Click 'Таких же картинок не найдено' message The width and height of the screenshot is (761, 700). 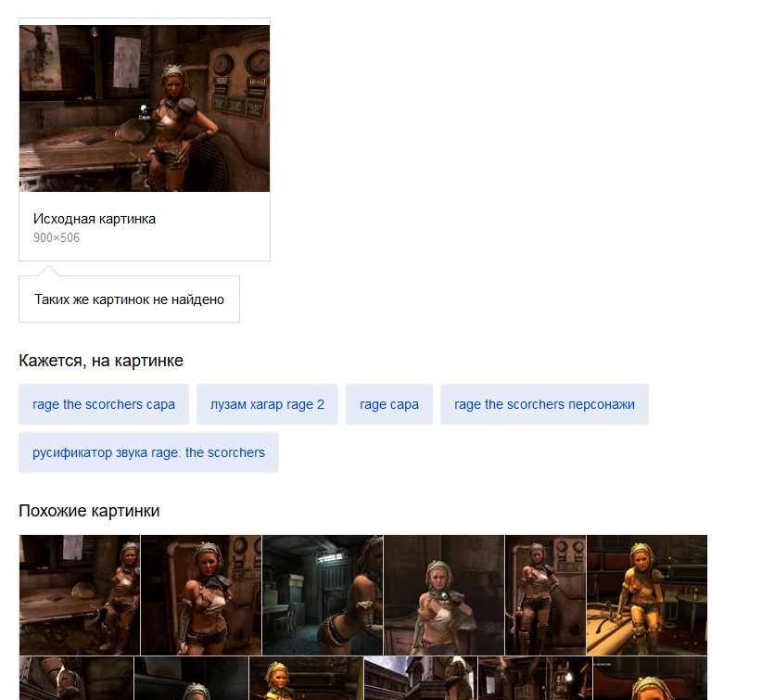(129, 299)
